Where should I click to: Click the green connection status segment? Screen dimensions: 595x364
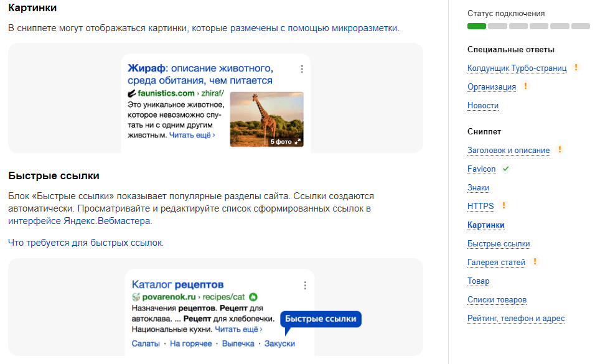click(x=477, y=26)
